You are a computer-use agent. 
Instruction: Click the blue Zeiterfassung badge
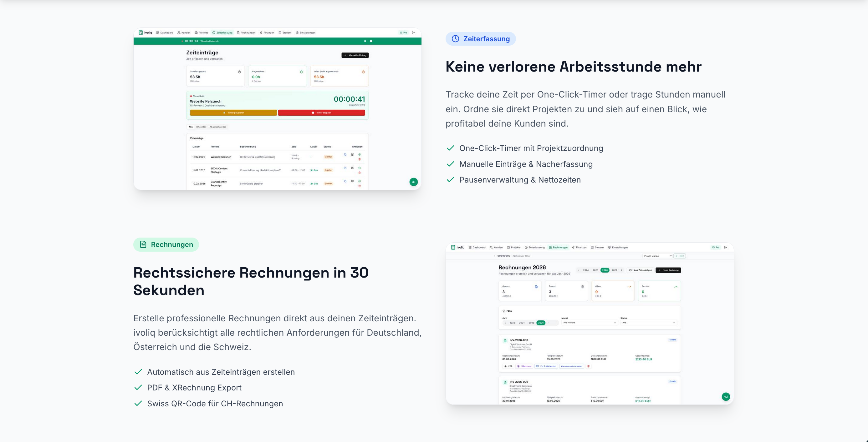click(480, 39)
